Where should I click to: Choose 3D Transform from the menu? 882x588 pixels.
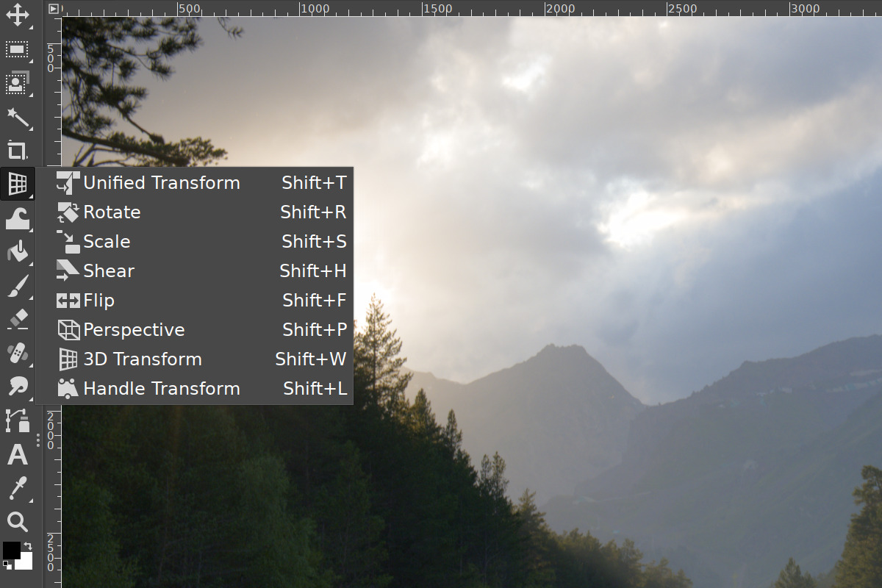pyautogui.click(x=143, y=359)
